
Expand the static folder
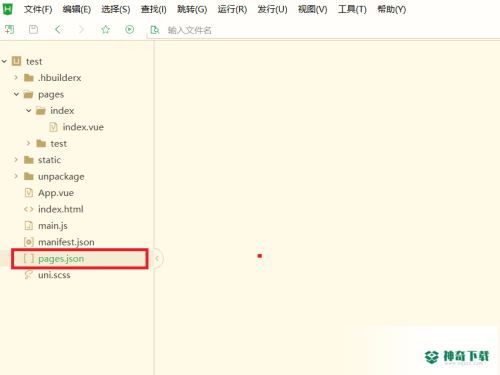coord(16,160)
